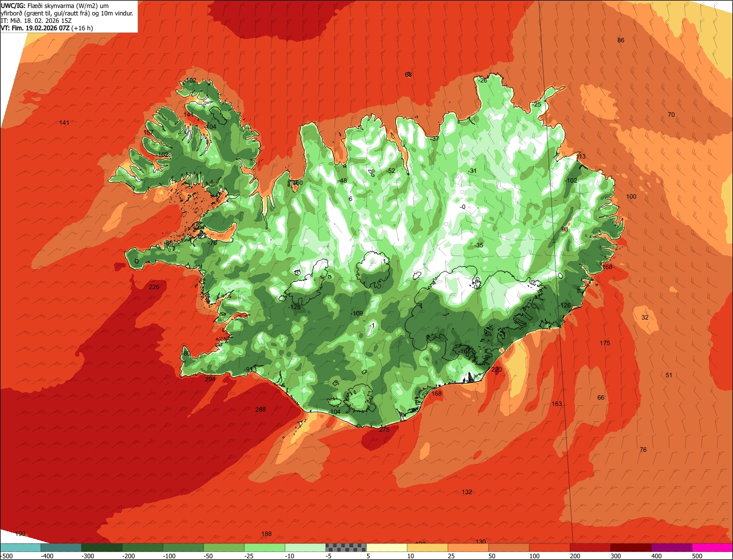The height and width of the screenshot is (560, 733).
Task: Select the map value '66' in the southeast sea
Action: click(601, 397)
